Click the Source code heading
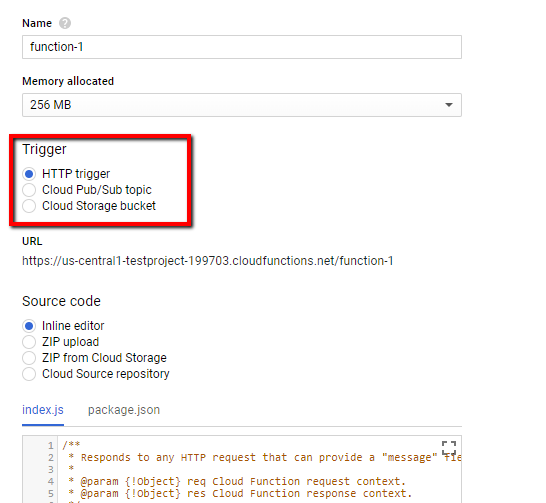 tap(61, 301)
